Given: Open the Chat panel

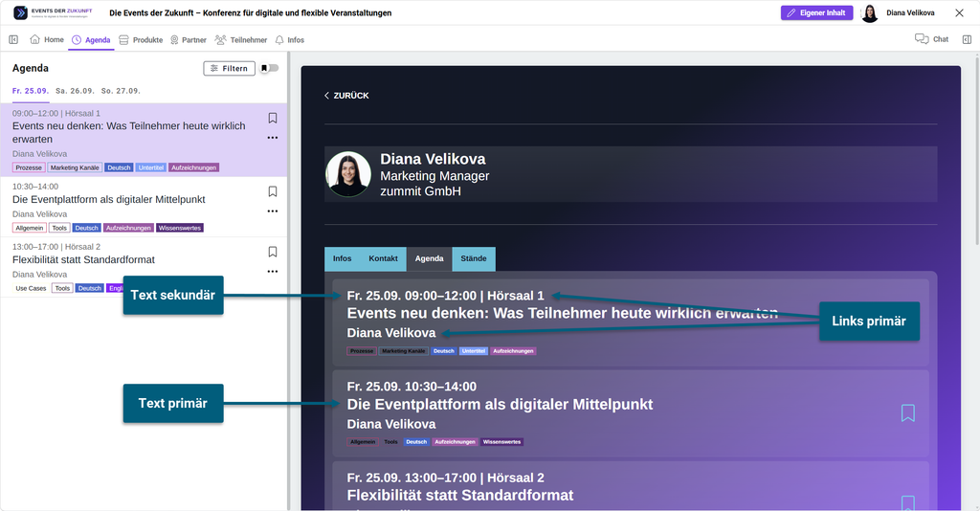Looking at the screenshot, I should [931, 38].
